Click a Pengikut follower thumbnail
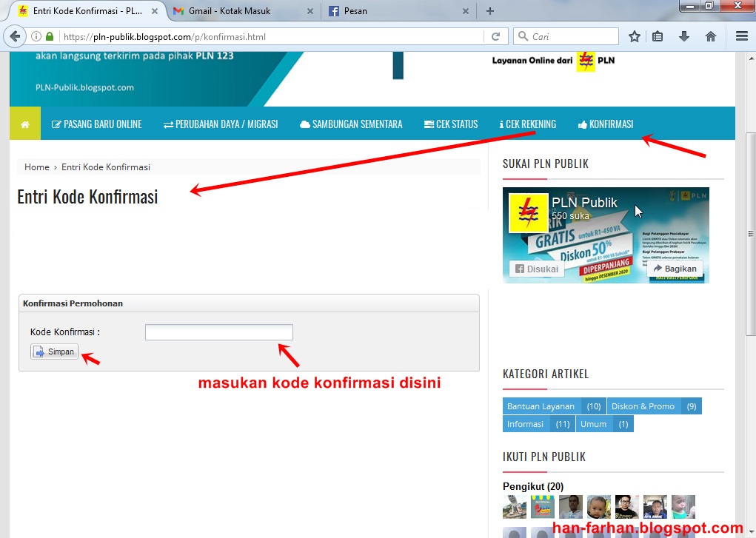Viewport: 756px width, 538px height. point(514,506)
